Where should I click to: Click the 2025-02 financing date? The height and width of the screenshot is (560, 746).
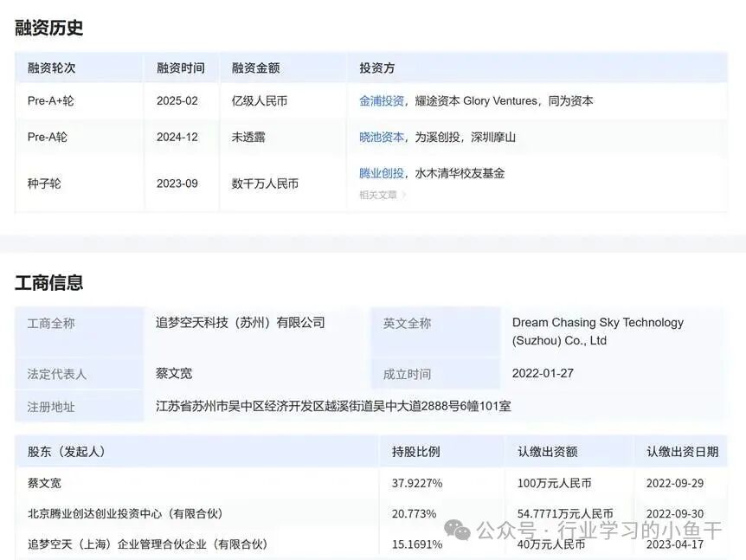[177, 101]
